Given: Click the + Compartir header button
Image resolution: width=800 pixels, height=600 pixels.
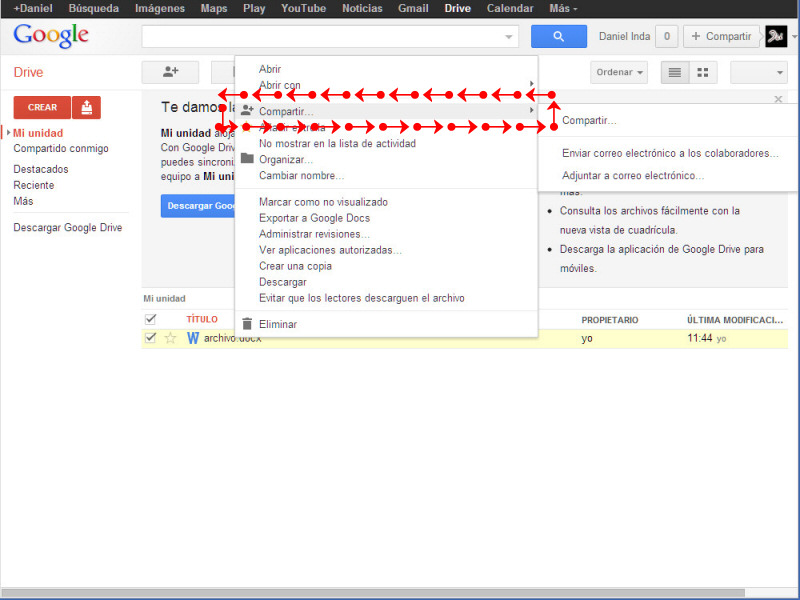Looking at the screenshot, I should click(721, 36).
